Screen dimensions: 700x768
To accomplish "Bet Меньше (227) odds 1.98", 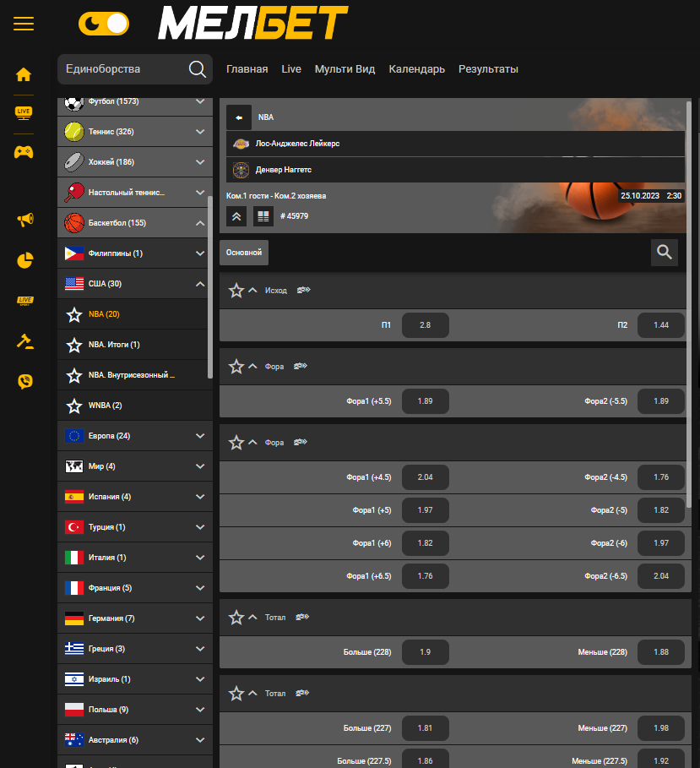I will [661, 728].
